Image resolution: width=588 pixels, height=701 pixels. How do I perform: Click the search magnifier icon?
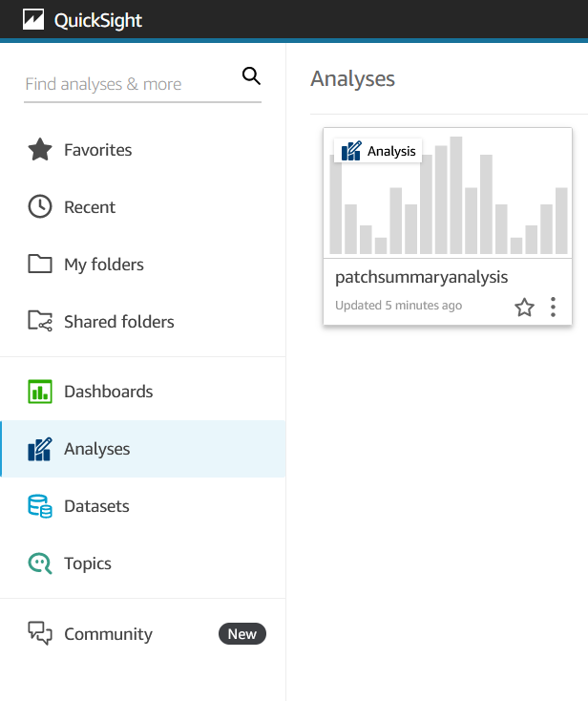coord(251,76)
